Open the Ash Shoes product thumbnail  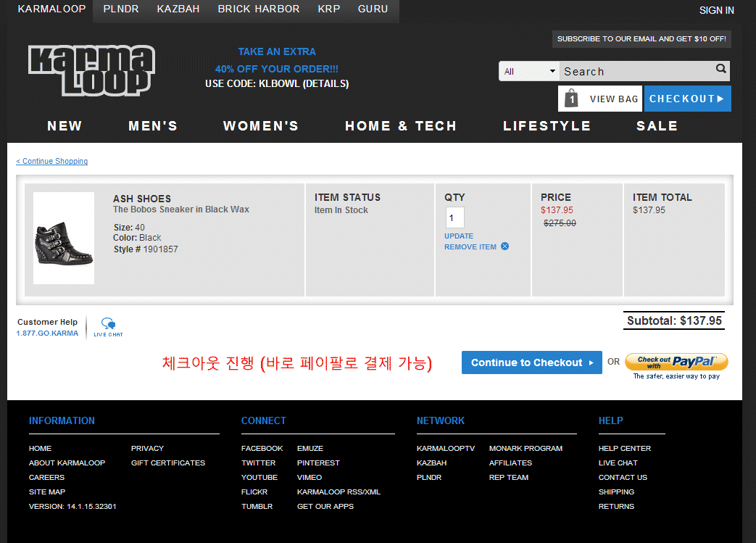(x=64, y=239)
